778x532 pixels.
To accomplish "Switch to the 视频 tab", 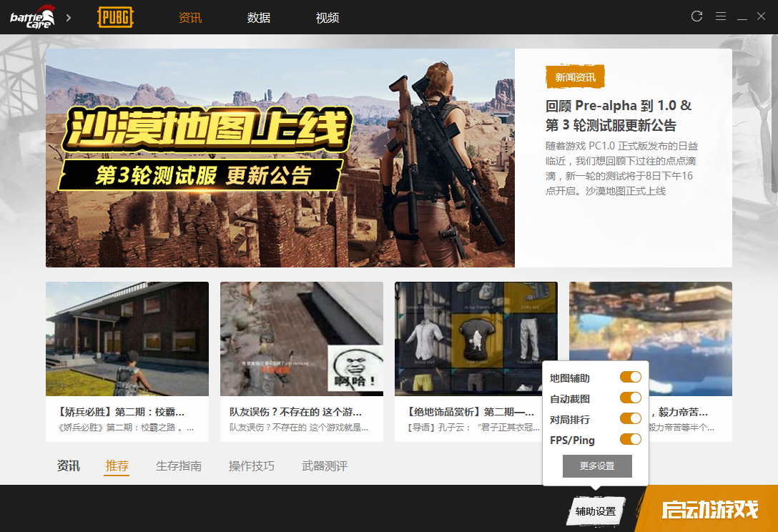I will 328,18.
